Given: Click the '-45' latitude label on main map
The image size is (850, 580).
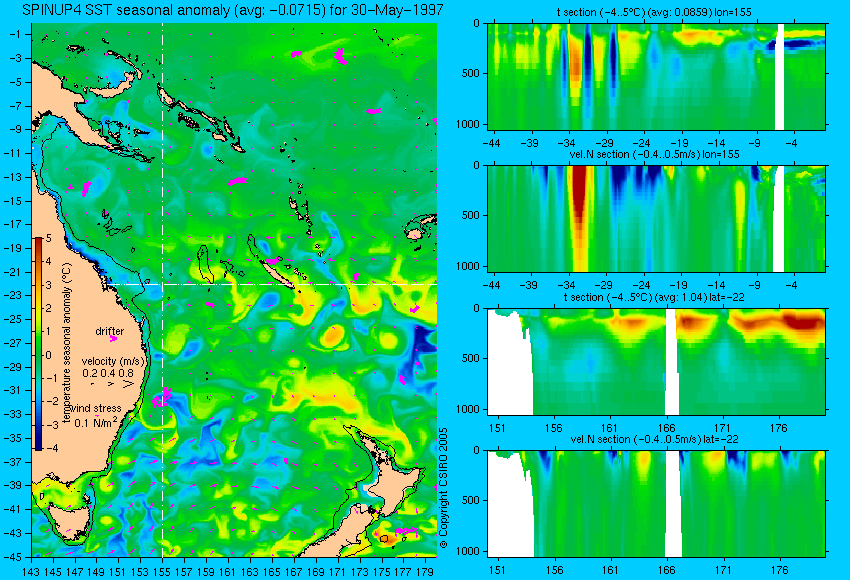Looking at the screenshot, I should (x=13, y=557).
